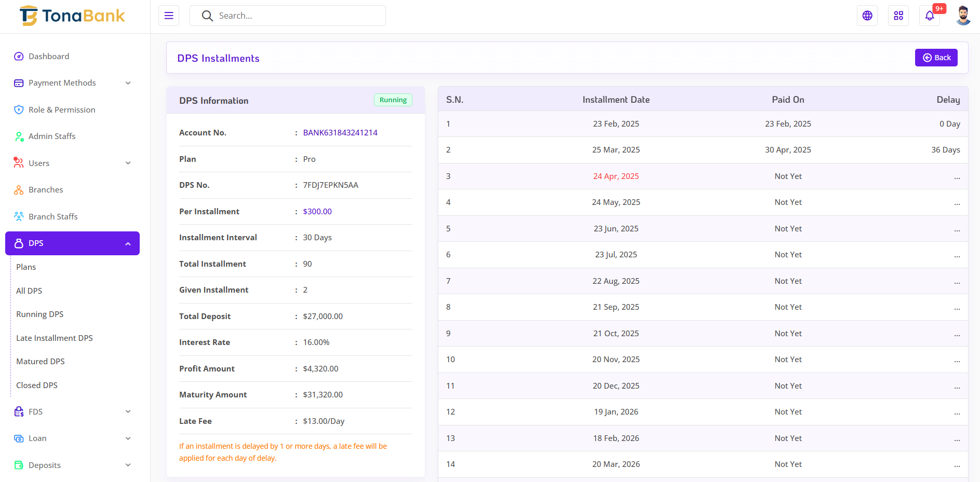
Task: Click the user profile avatar
Action: click(x=963, y=16)
